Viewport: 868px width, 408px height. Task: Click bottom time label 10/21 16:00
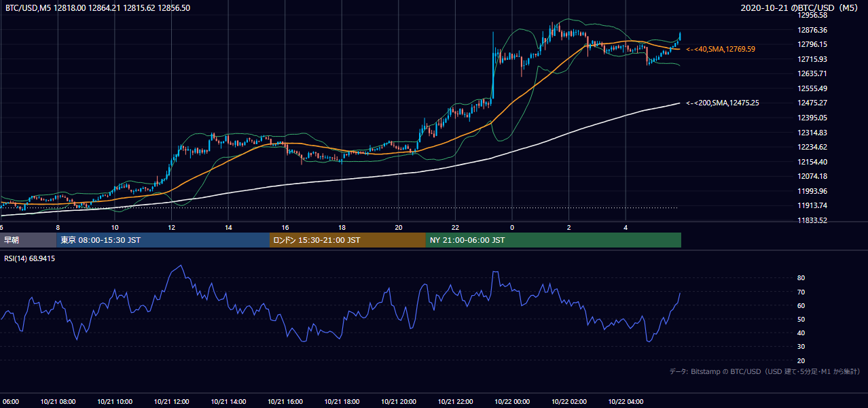click(285, 402)
